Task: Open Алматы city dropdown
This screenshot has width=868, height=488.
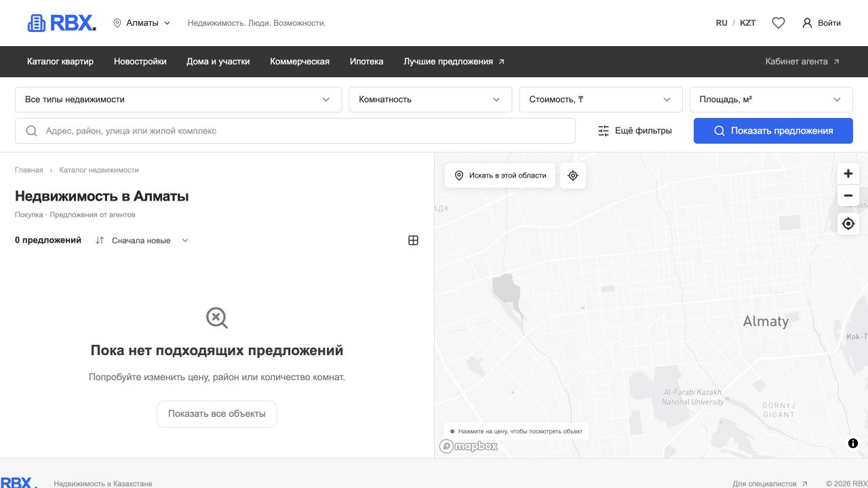Action: point(142,23)
